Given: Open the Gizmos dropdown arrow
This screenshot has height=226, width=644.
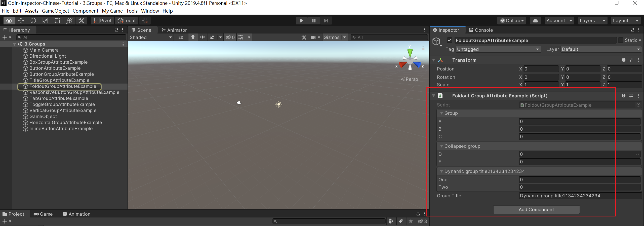Looking at the screenshot, I should click(344, 37).
